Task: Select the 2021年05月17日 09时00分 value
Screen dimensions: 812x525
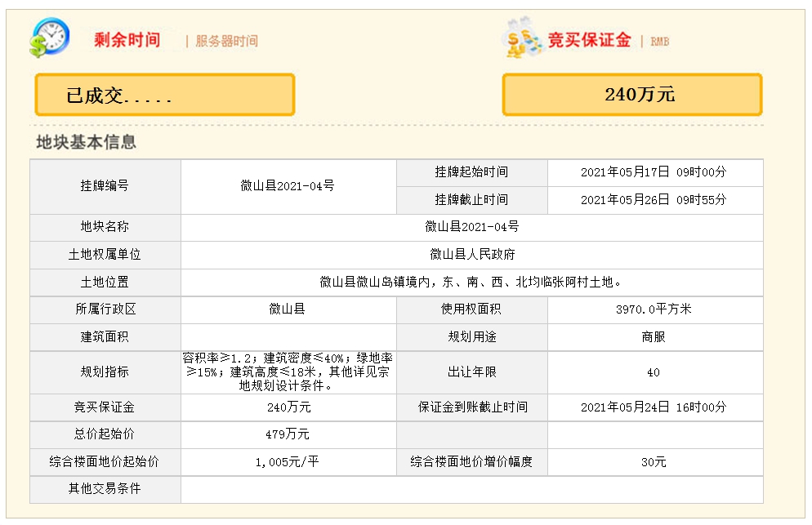Action: (655, 172)
